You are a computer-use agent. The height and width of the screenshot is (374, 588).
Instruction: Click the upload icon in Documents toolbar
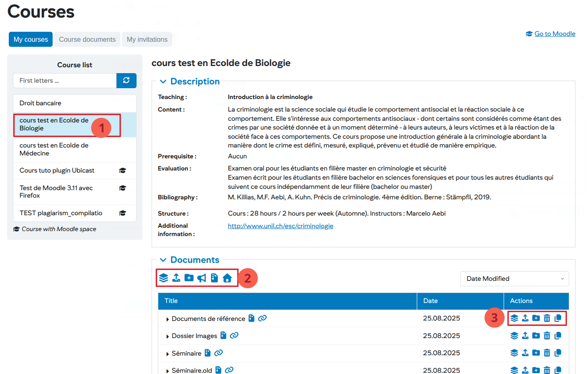coord(176,278)
